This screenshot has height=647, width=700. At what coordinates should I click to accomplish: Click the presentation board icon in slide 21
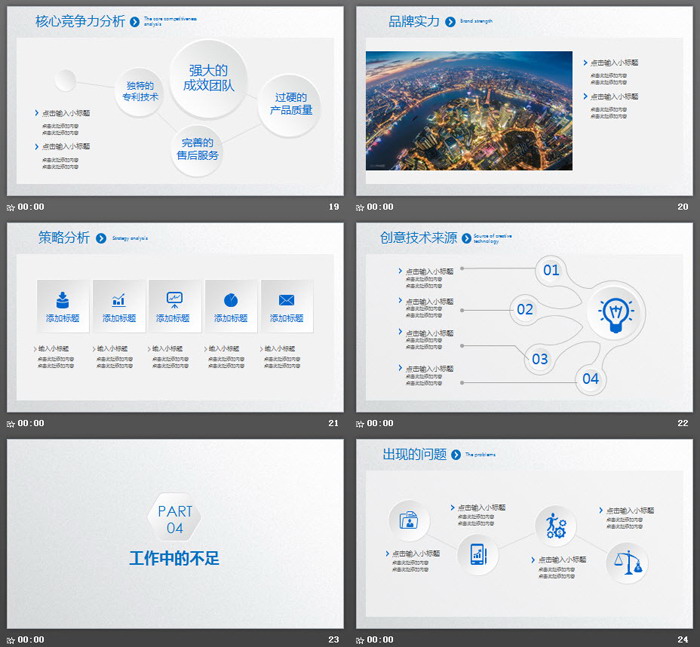click(x=174, y=299)
